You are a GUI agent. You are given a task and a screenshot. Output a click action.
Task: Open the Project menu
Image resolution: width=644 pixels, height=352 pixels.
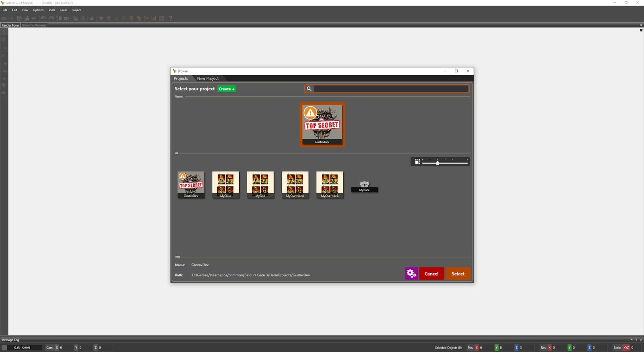pos(76,10)
